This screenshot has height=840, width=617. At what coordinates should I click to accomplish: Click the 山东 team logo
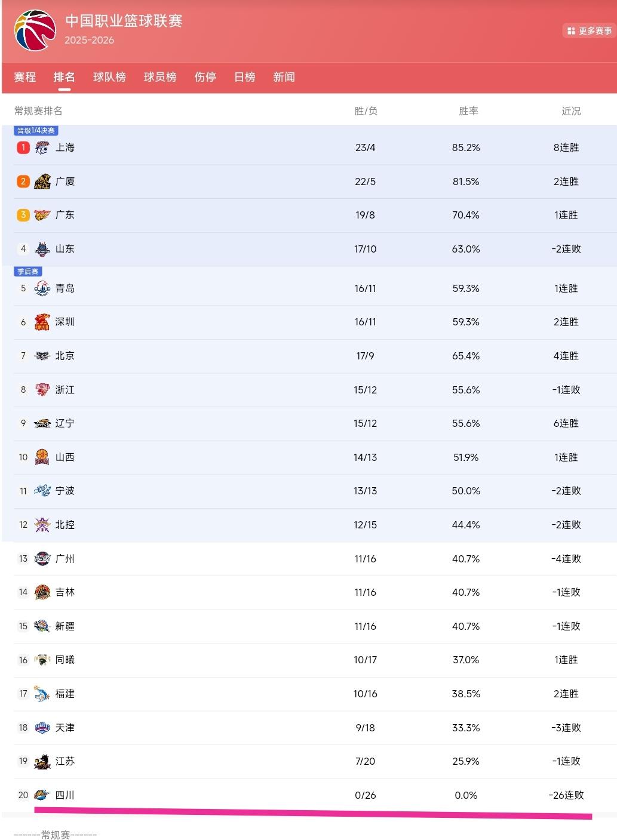(x=42, y=249)
